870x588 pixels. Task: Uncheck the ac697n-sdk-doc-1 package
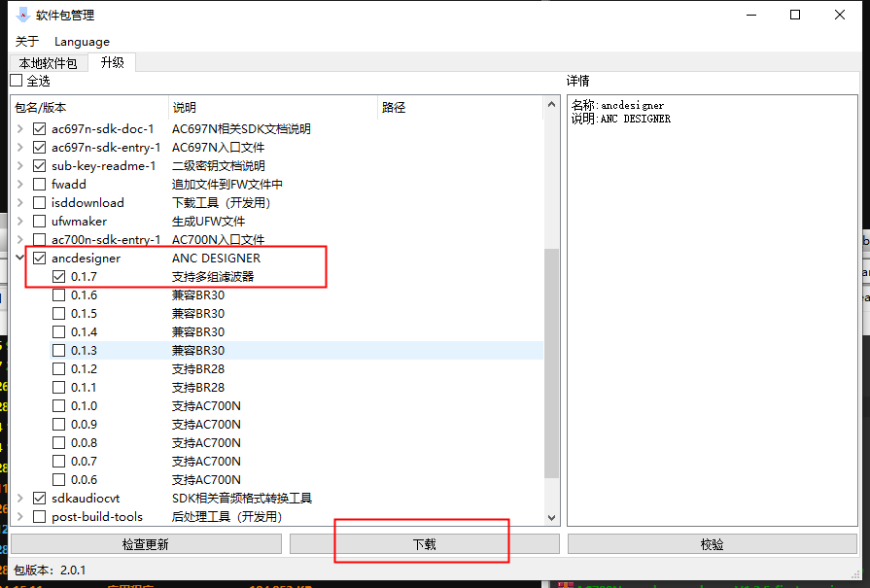point(40,128)
